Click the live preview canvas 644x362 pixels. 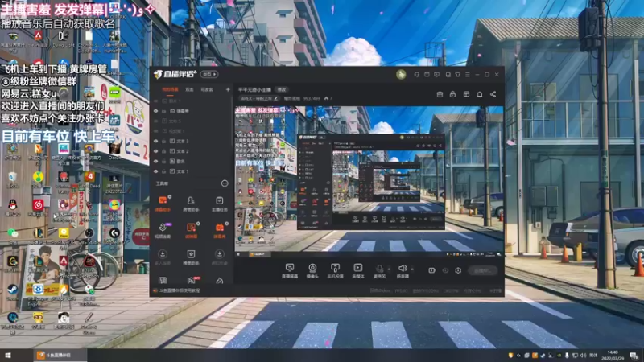[x=369, y=182]
